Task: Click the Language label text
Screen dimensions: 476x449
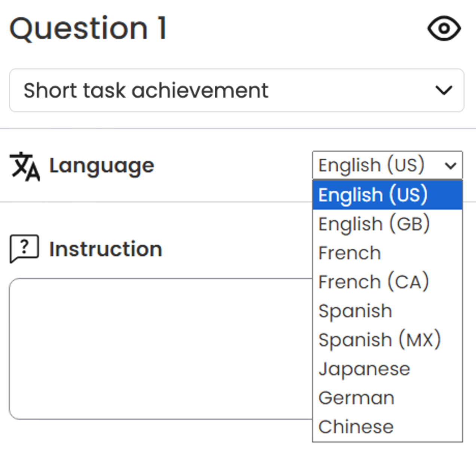Action: click(x=102, y=166)
